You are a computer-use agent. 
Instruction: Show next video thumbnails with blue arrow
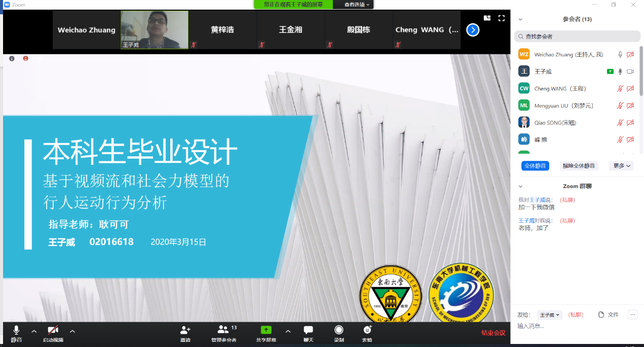click(x=472, y=30)
